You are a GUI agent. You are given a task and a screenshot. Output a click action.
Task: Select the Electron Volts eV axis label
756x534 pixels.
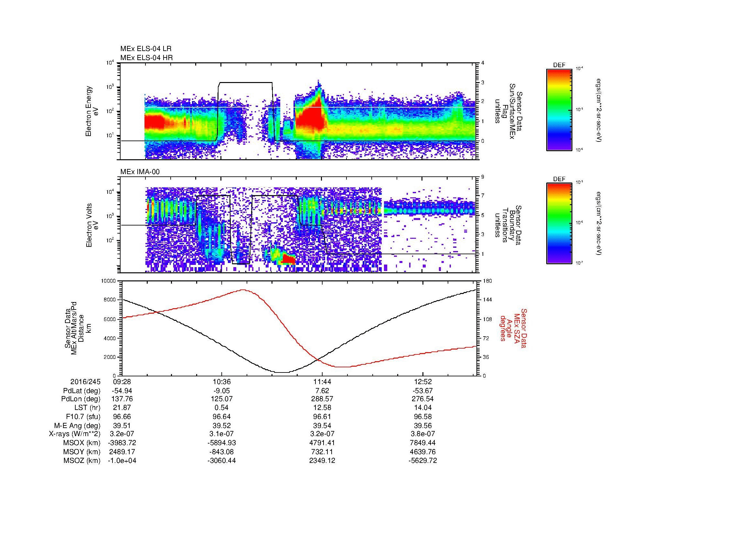click(x=92, y=225)
